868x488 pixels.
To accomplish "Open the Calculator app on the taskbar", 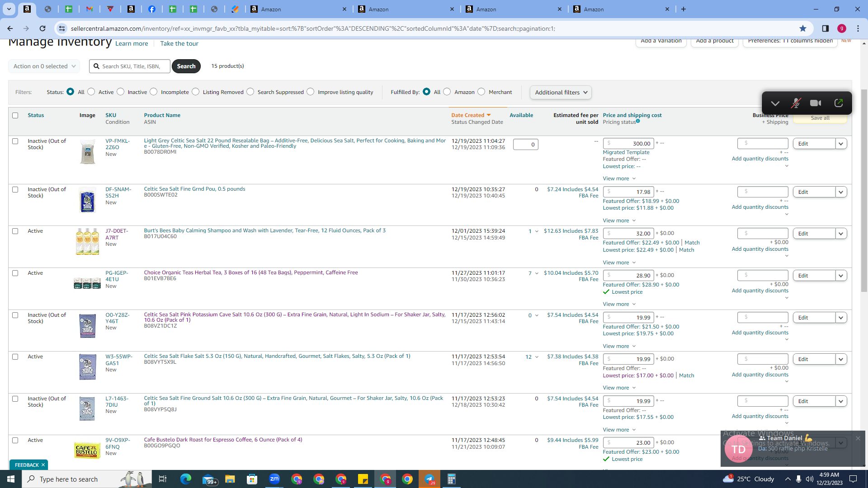I will (452, 479).
